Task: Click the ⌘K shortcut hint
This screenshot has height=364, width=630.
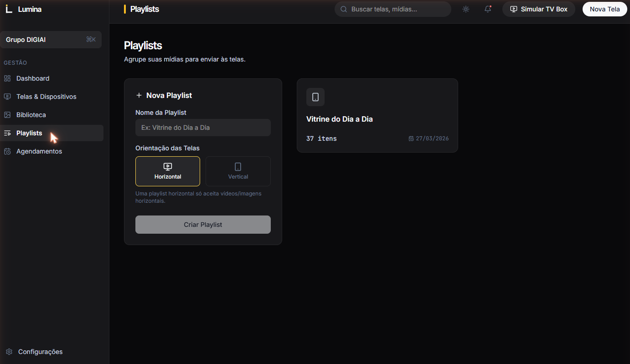Action: (91, 40)
